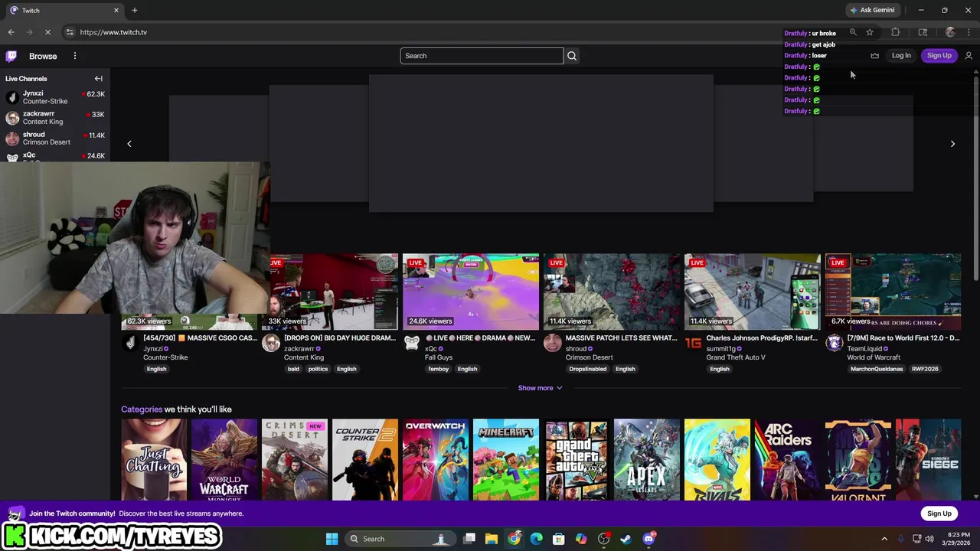The height and width of the screenshot is (551, 980).
Task: Open shroud's Crimson Desert stream thumbnail
Action: click(x=612, y=292)
